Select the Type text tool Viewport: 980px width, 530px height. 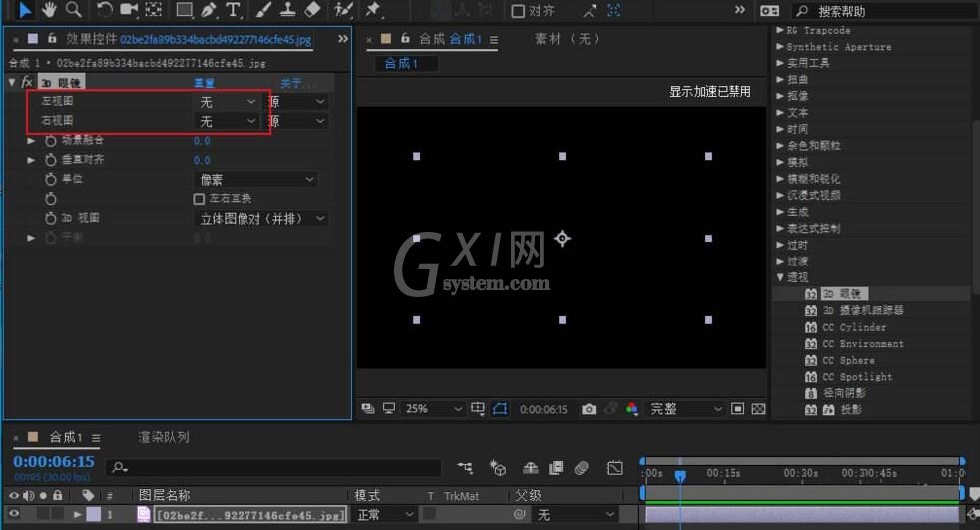(x=233, y=9)
